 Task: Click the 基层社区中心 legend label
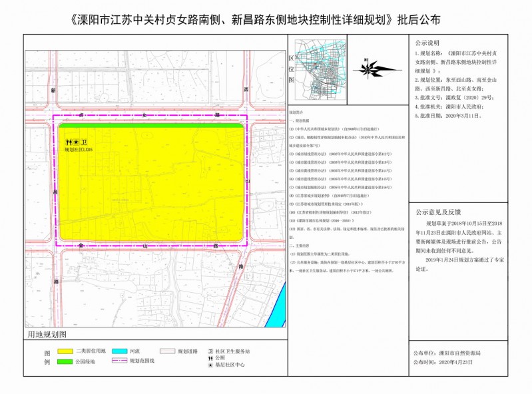point(230,365)
